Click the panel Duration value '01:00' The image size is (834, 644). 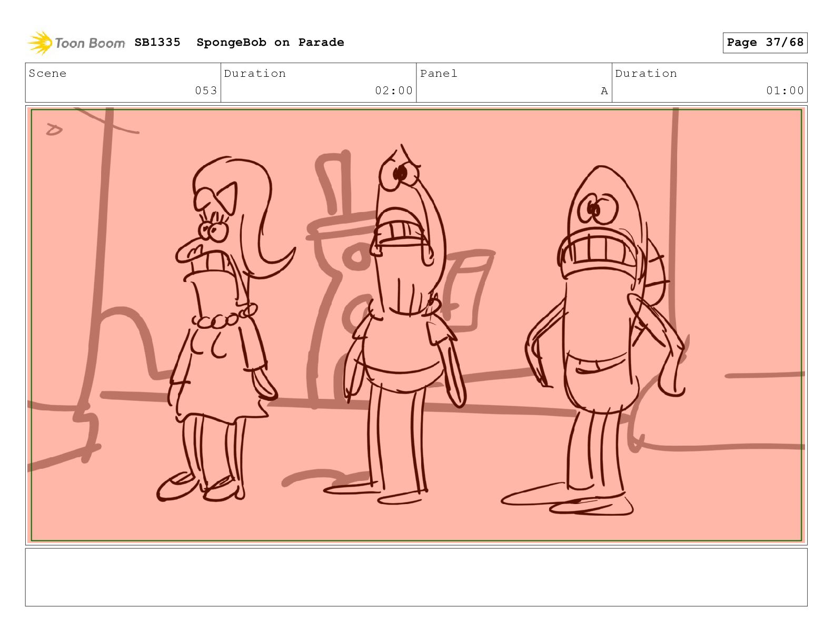pos(785,90)
